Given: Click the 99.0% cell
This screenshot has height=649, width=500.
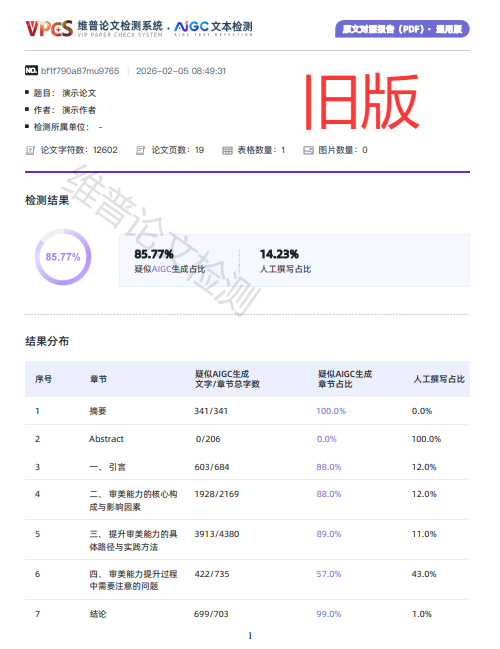Looking at the screenshot, I should click(329, 614).
